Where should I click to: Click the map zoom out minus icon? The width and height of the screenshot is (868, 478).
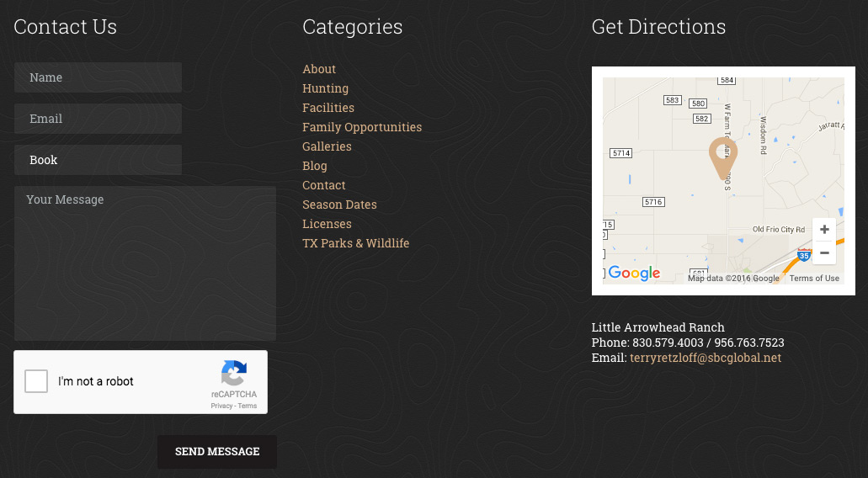tap(823, 252)
